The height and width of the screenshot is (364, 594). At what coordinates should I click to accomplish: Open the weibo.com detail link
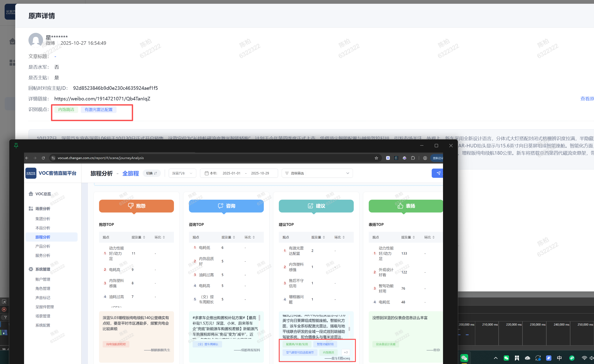102,99
